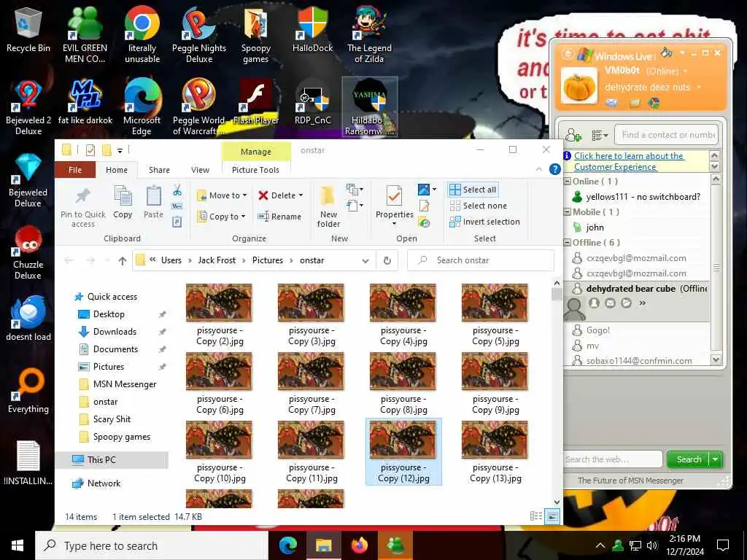This screenshot has height=560, width=747.
Task: Open the Delete dropdown arrow
Action: click(301, 195)
